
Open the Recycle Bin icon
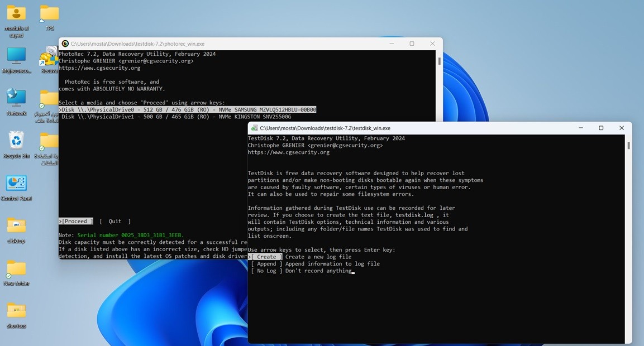pos(16,141)
